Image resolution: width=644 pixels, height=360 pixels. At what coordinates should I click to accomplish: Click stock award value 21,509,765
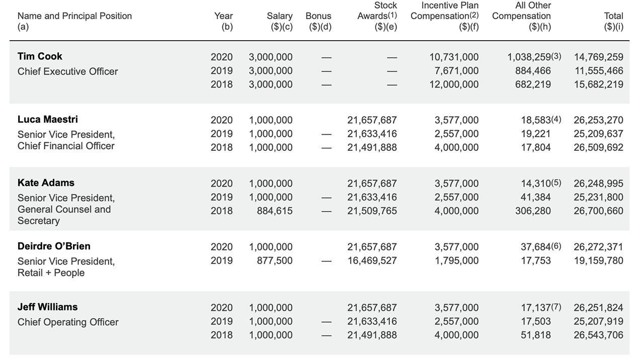[372, 211]
